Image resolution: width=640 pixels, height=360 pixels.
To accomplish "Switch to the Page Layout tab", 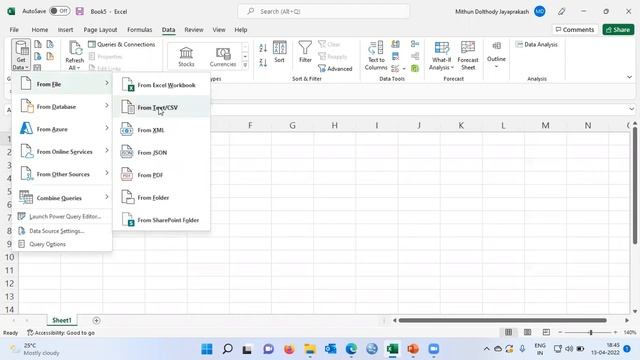I will pyautogui.click(x=100, y=29).
